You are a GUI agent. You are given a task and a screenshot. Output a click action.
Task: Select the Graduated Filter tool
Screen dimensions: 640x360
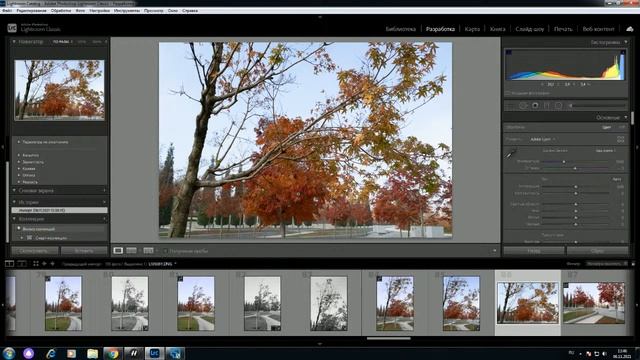tap(547, 105)
